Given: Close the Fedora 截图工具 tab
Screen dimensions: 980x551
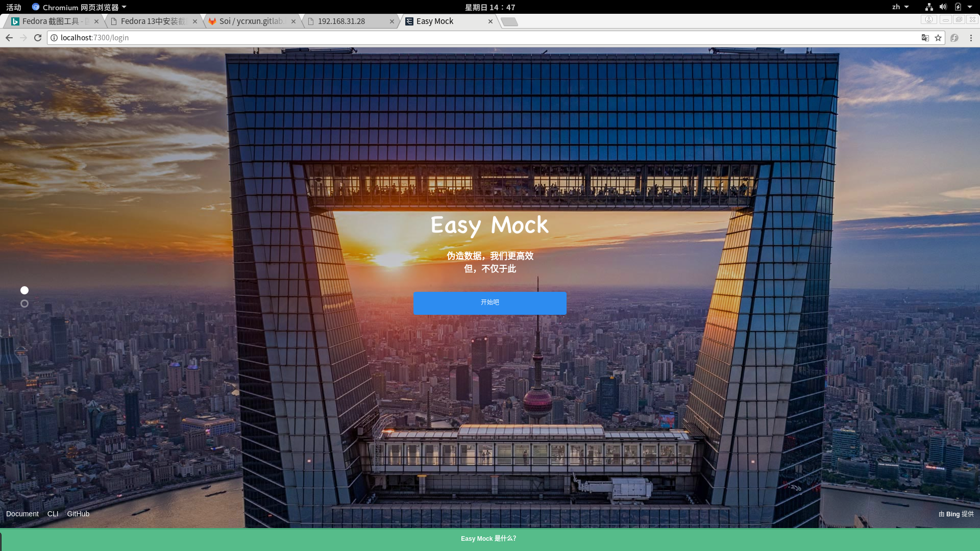Looking at the screenshot, I should click(96, 21).
